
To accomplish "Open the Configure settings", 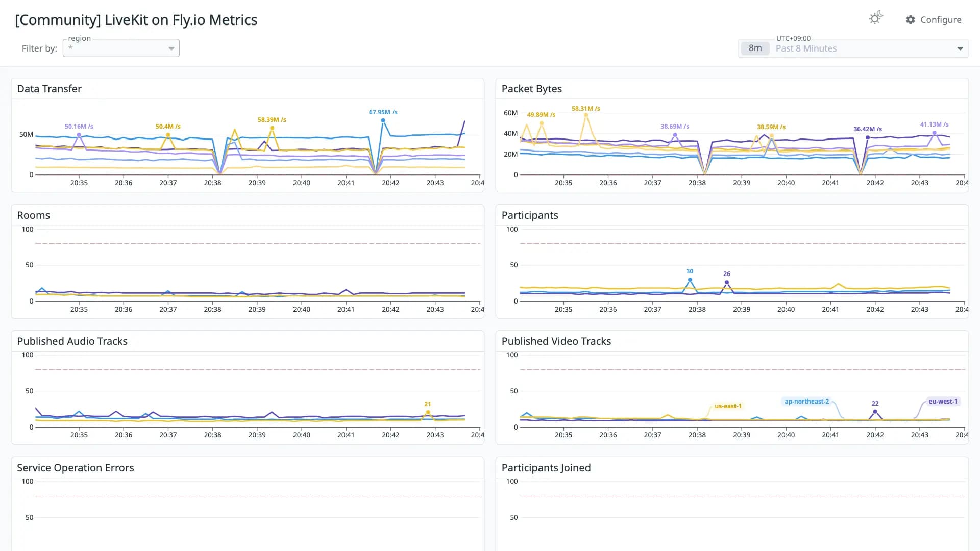I will coord(934,20).
